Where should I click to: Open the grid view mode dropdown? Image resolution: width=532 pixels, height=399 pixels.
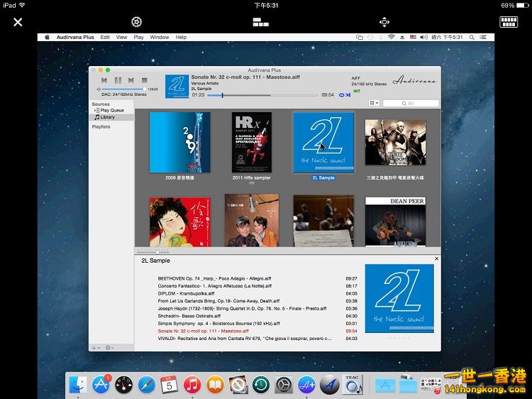374,103
